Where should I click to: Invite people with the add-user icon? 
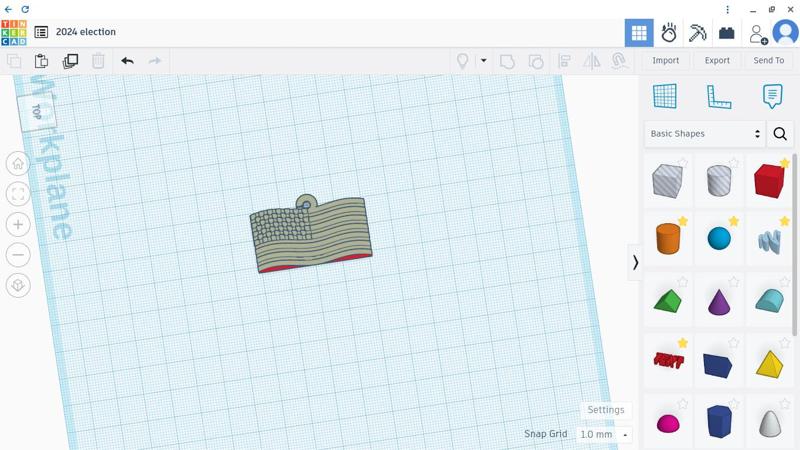click(x=758, y=34)
